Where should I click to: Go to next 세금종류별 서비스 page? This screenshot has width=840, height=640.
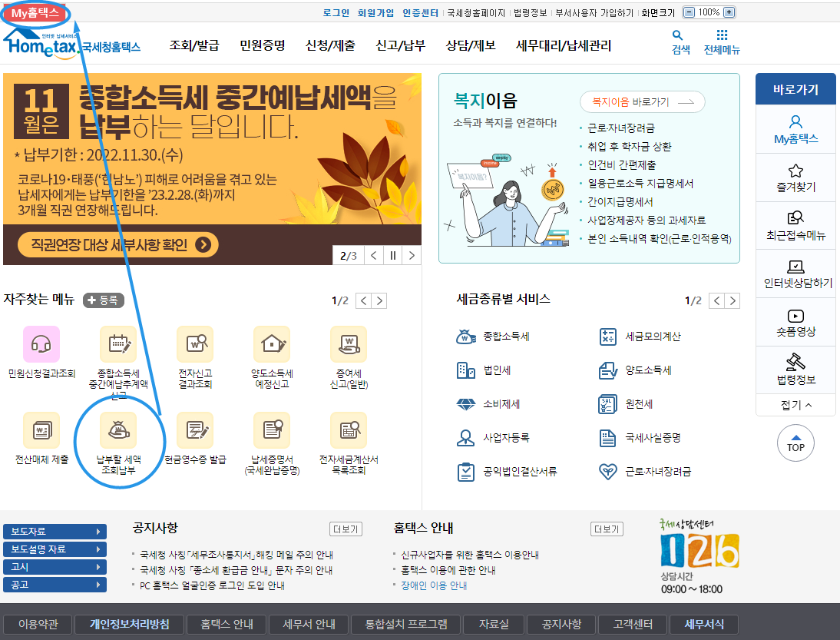pos(733,300)
